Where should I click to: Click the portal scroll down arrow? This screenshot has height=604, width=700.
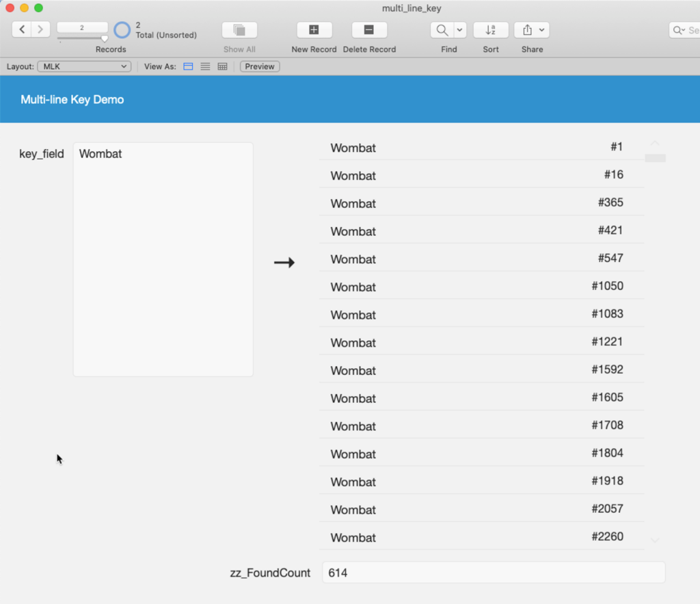654,540
